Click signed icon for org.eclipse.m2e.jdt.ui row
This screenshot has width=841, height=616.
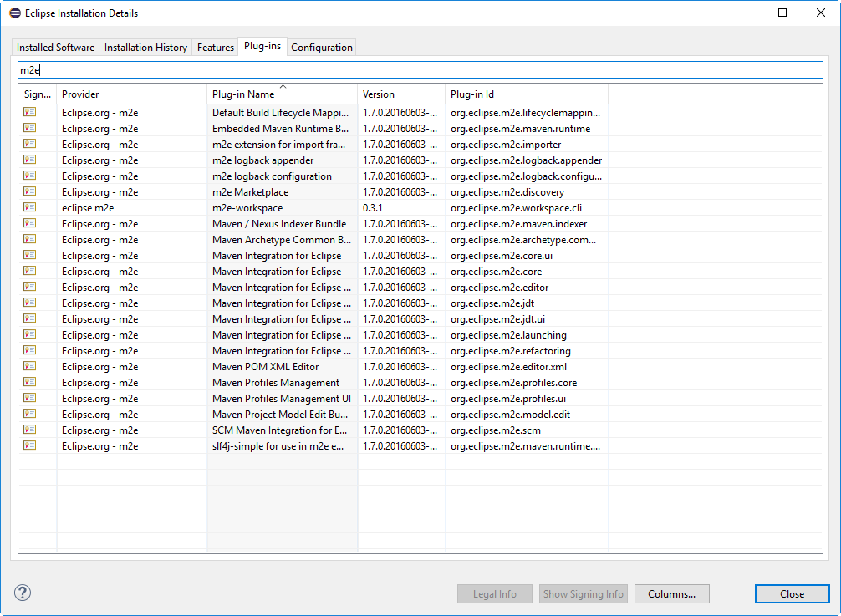(30, 318)
